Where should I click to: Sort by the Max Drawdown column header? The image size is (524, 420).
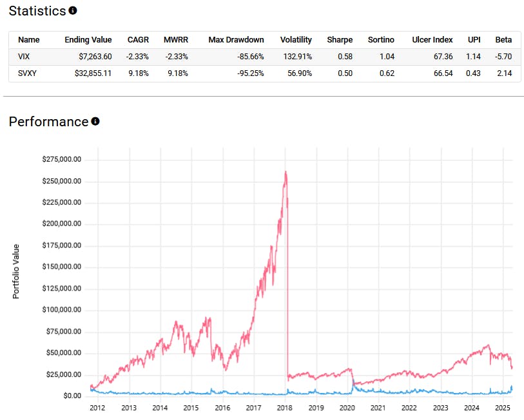(x=236, y=39)
